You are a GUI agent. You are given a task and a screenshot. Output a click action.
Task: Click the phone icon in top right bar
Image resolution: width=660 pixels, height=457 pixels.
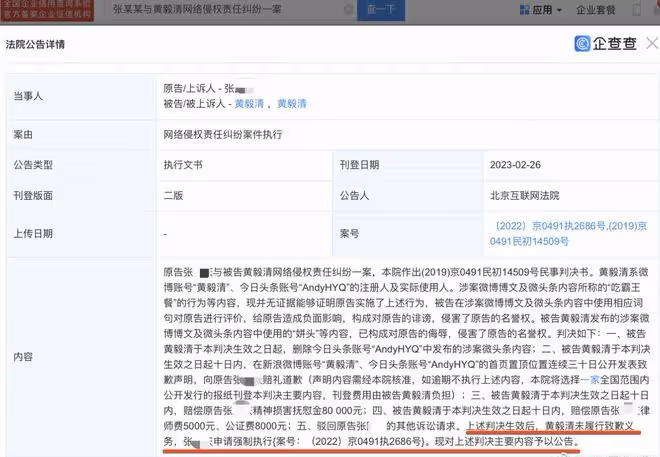[x=636, y=9]
